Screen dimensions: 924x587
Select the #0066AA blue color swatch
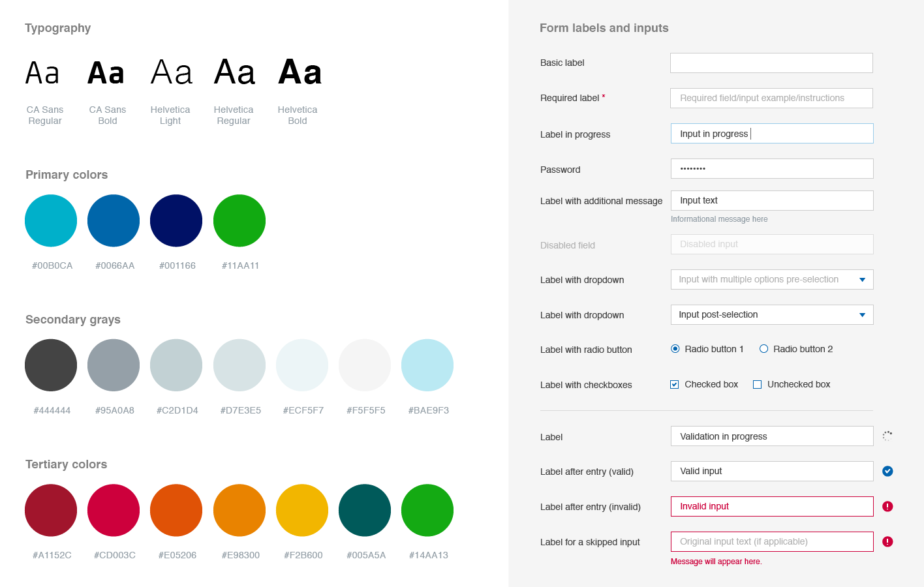pos(114,220)
